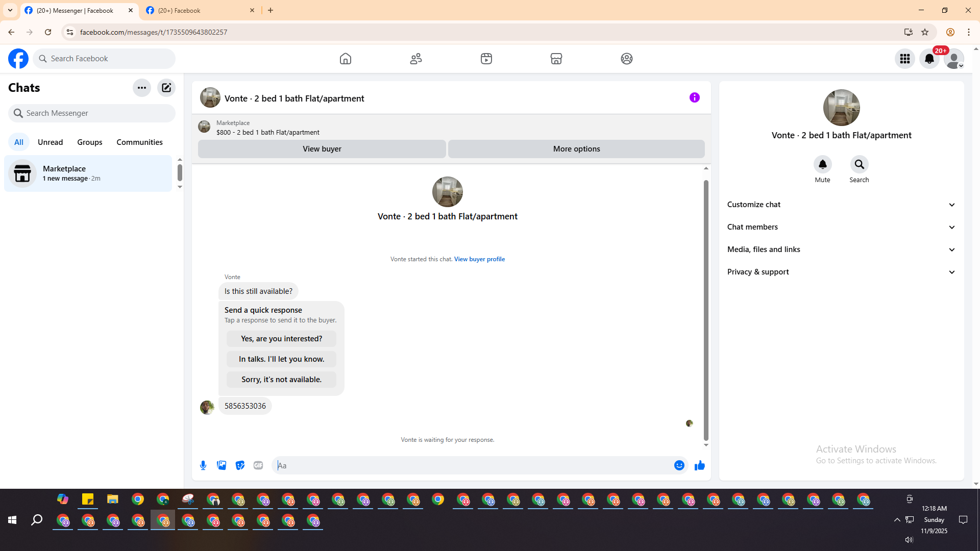This screenshot has height=551, width=980.
Task: Expand the Chat members section
Action: coord(841,227)
